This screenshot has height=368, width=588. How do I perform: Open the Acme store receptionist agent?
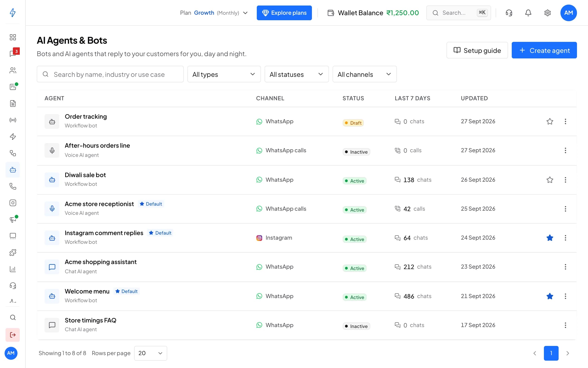pos(99,204)
